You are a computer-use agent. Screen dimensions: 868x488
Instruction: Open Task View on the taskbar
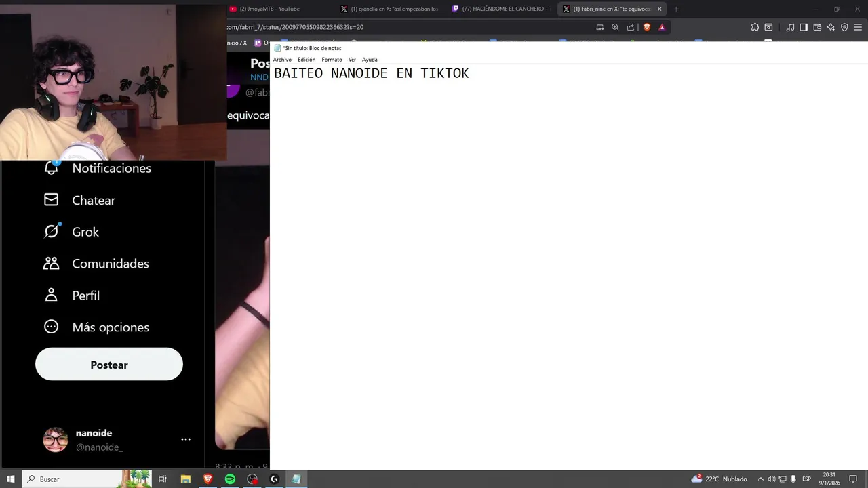163,479
